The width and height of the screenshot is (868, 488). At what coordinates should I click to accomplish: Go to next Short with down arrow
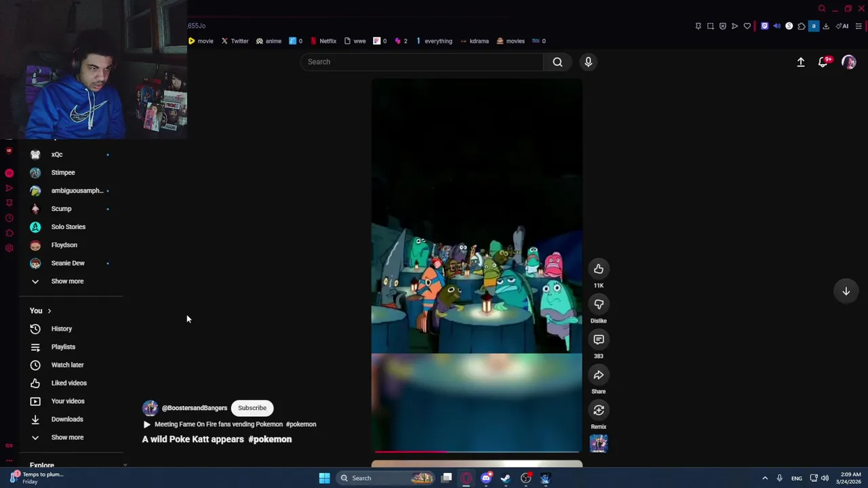pos(846,291)
